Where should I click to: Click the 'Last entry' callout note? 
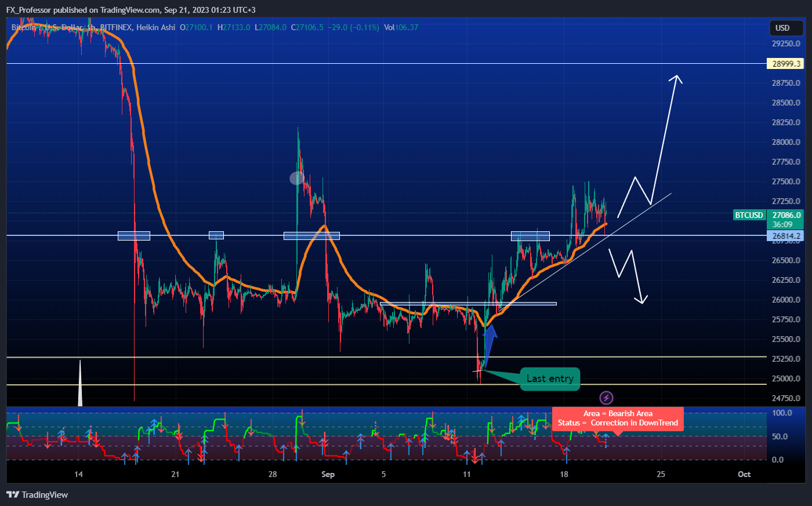pos(550,378)
